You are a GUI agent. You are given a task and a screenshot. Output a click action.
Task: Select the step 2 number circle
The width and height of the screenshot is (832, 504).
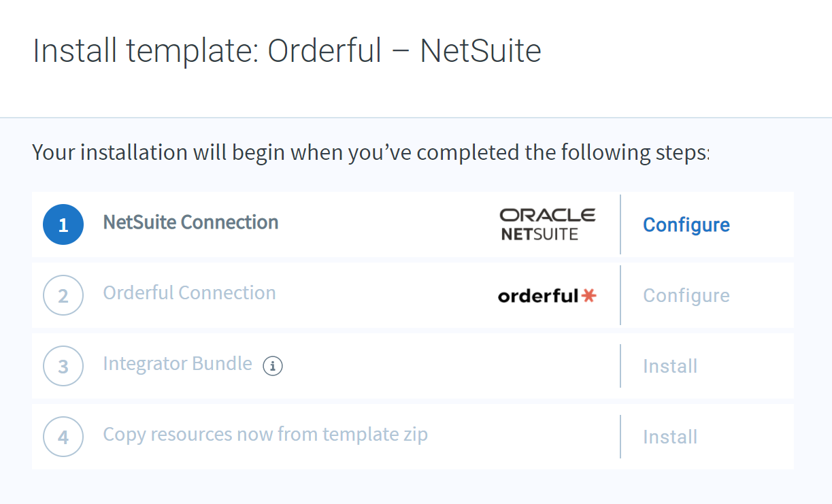tap(63, 295)
